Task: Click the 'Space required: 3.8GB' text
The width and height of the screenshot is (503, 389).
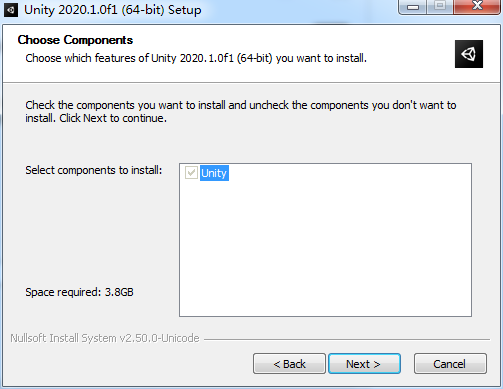Action: 79,292
